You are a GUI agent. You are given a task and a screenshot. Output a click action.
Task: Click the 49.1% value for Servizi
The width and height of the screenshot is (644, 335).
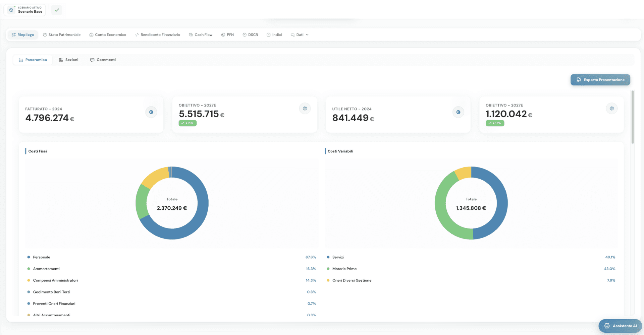click(610, 257)
